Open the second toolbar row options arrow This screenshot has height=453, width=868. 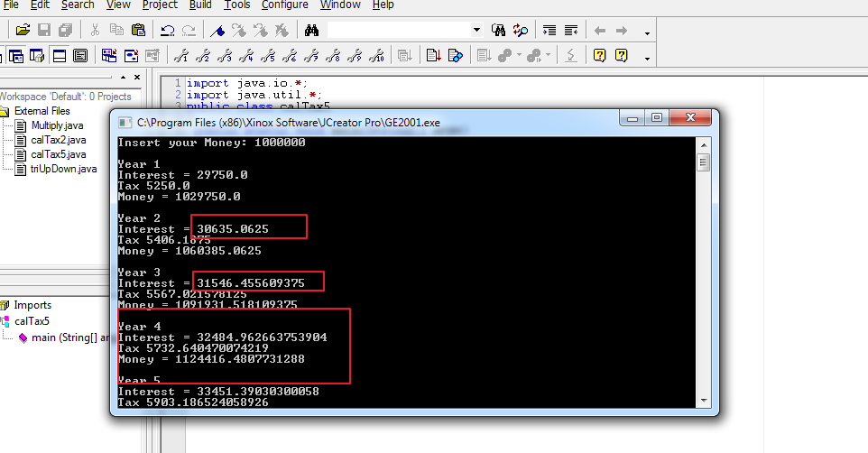pyautogui.click(x=647, y=58)
